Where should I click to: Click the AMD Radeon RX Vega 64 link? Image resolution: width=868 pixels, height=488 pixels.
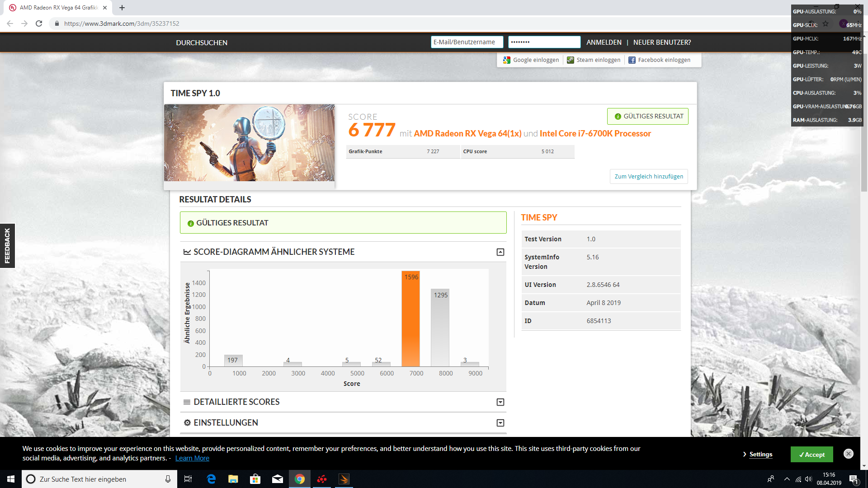[467, 134]
